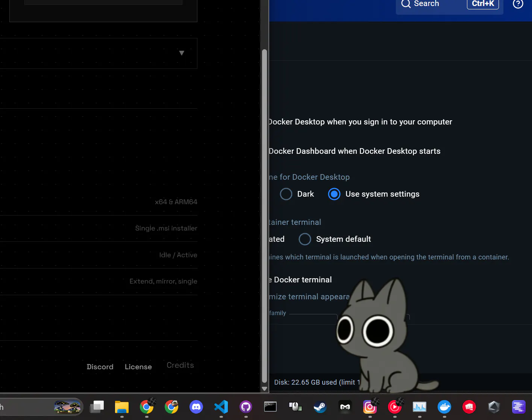Open Instagram from the taskbar
The width and height of the screenshot is (532, 420).
point(370,407)
